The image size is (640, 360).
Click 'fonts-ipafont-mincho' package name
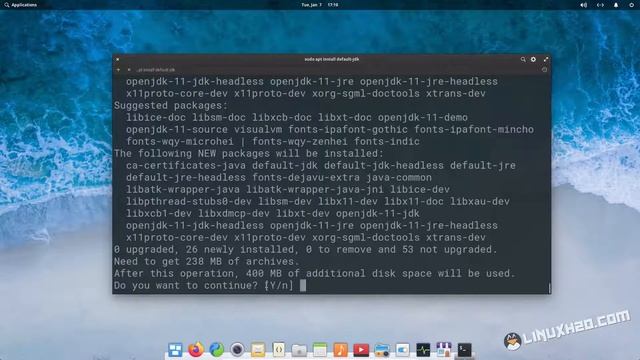474,129
